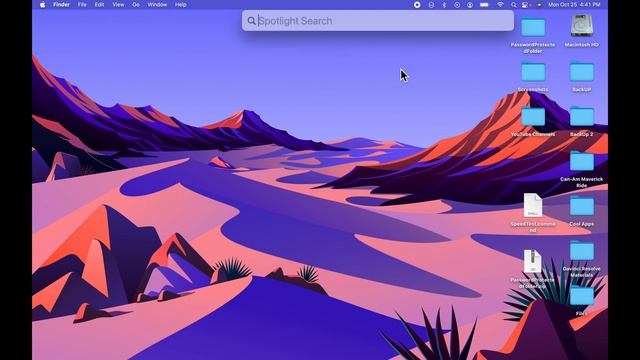This screenshot has width=640, height=360.
Task: Open the Edit menu
Action: pos(99,5)
